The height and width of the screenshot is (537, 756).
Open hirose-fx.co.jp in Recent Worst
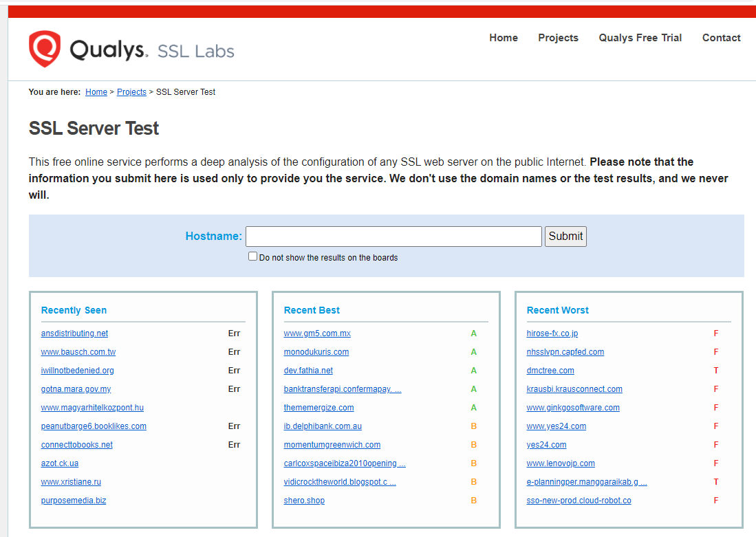coord(552,333)
